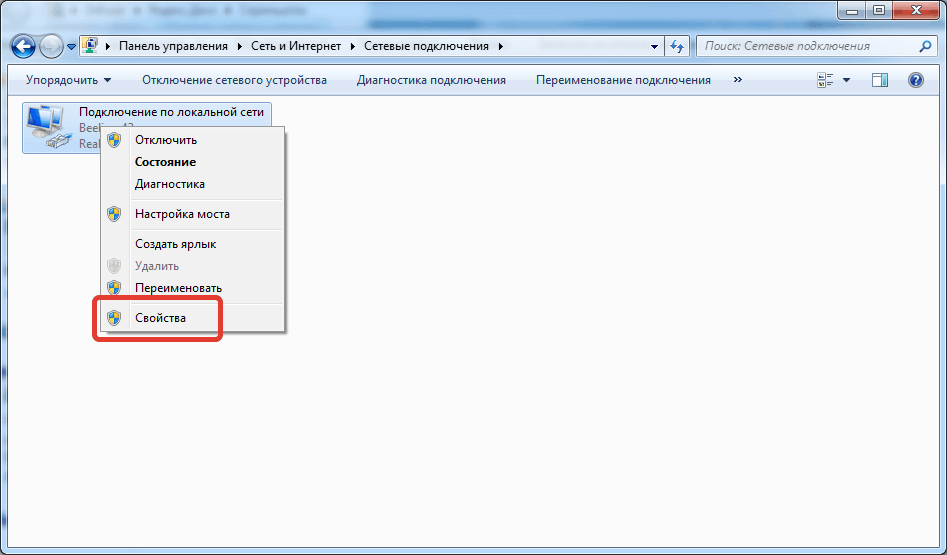This screenshot has width=947, height=555.
Task: Choose Свойства from the context menu
Action: click(x=160, y=318)
